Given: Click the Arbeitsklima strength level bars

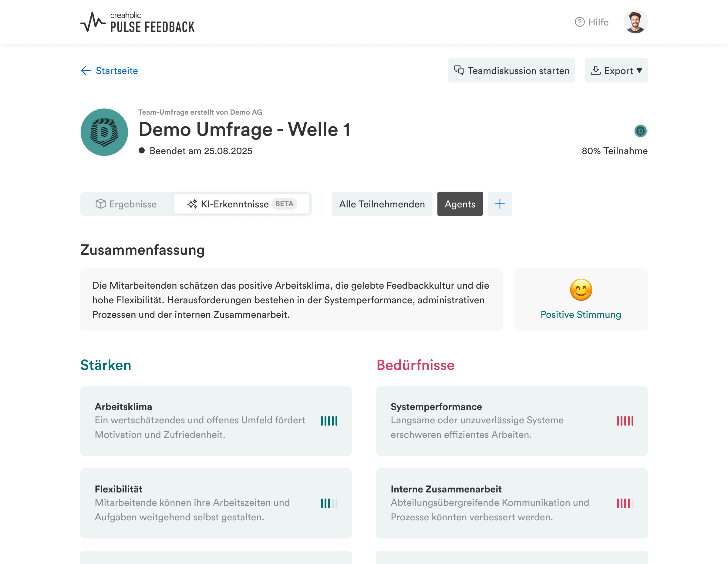Looking at the screenshot, I should 329,421.
